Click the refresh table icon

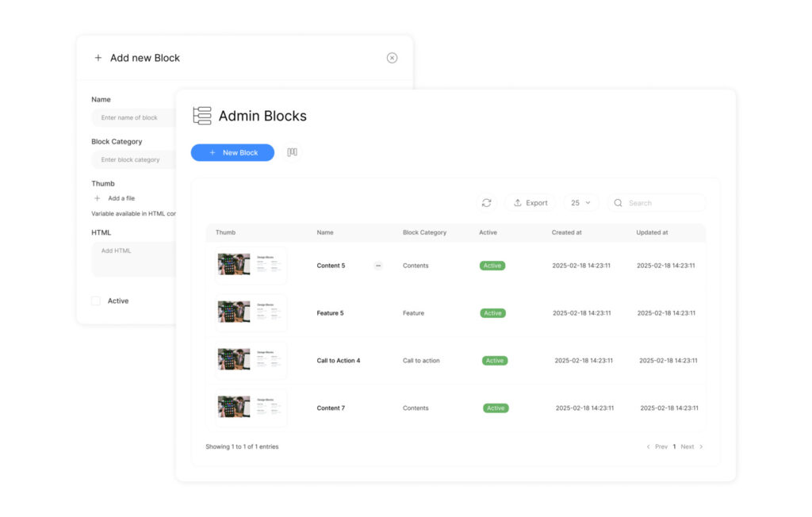point(487,203)
